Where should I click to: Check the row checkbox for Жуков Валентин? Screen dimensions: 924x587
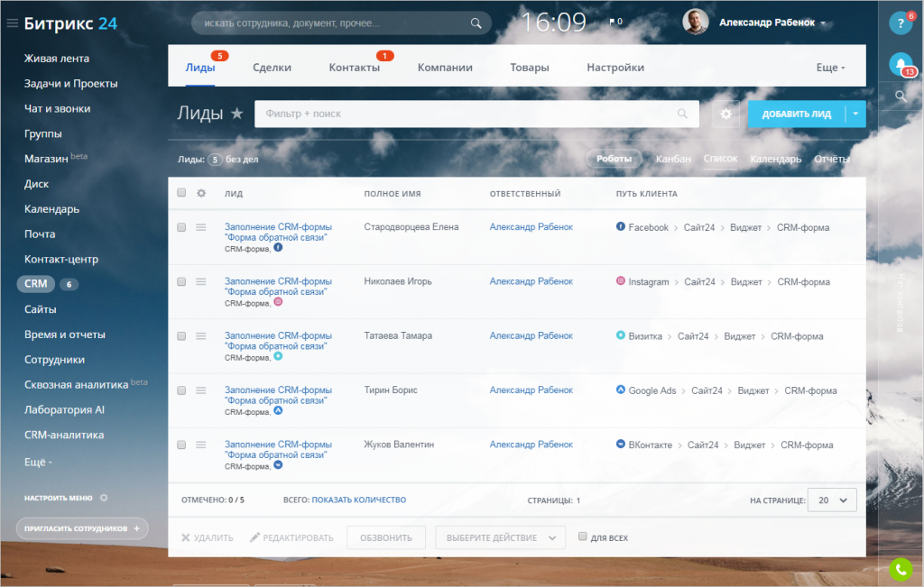pyautogui.click(x=181, y=445)
